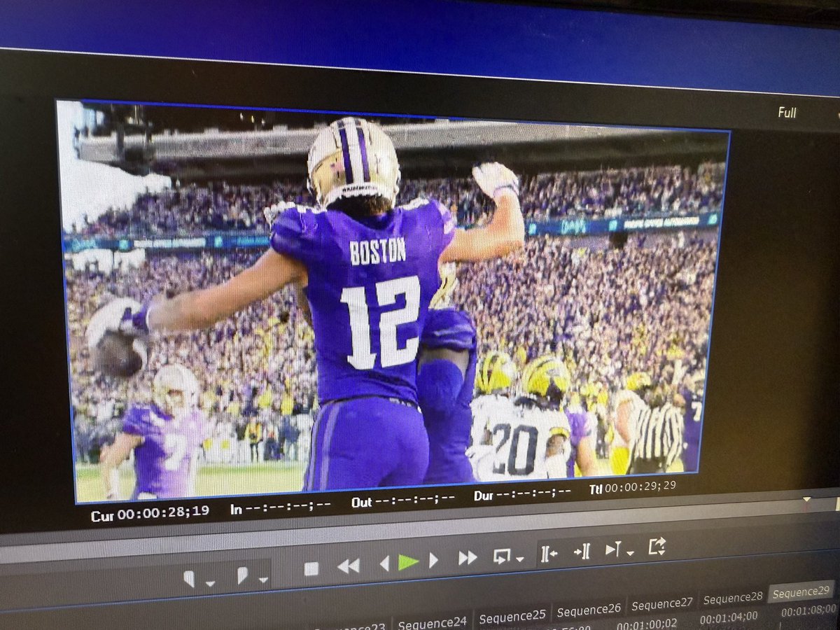Click Play the Current Area icon
840x630 pixels.
[x=613, y=549]
